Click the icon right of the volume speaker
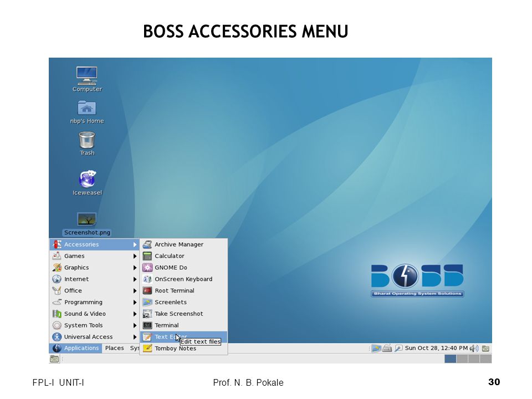Viewport: 532px width, 399px height. point(485,348)
